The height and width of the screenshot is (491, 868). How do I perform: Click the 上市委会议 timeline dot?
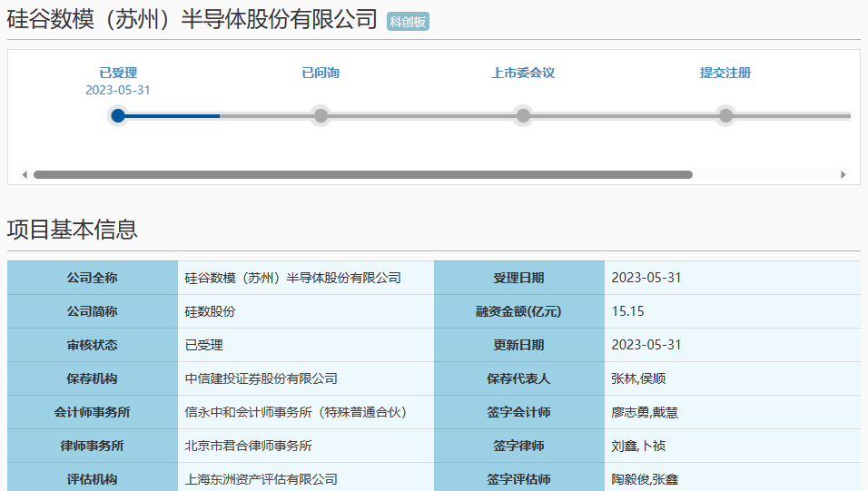pos(523,115)
